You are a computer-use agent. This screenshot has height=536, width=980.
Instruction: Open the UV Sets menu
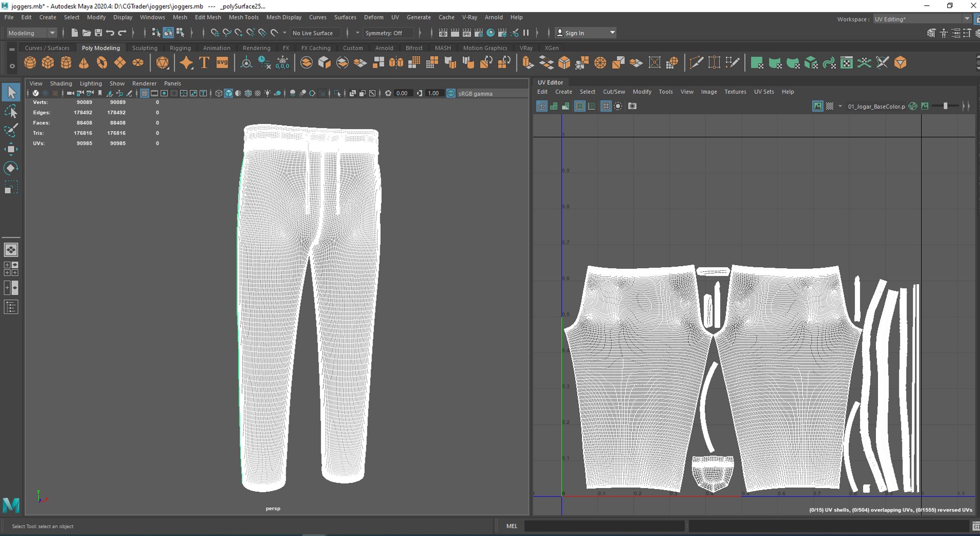(764, 92)
